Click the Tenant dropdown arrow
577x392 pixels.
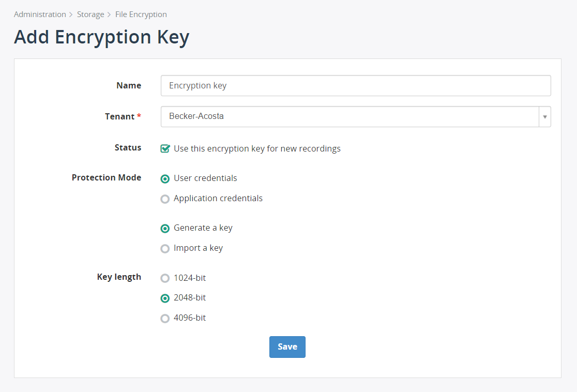tap(545, 116)
